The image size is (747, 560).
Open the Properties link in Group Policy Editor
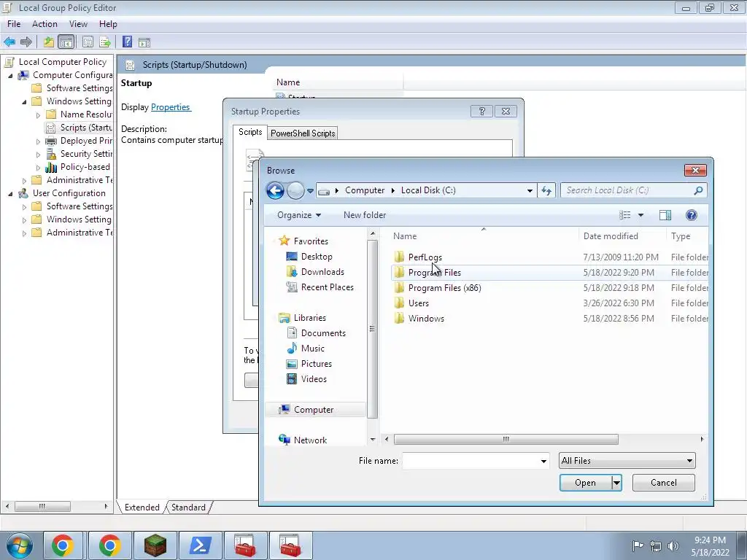click(x=171, y=107)
